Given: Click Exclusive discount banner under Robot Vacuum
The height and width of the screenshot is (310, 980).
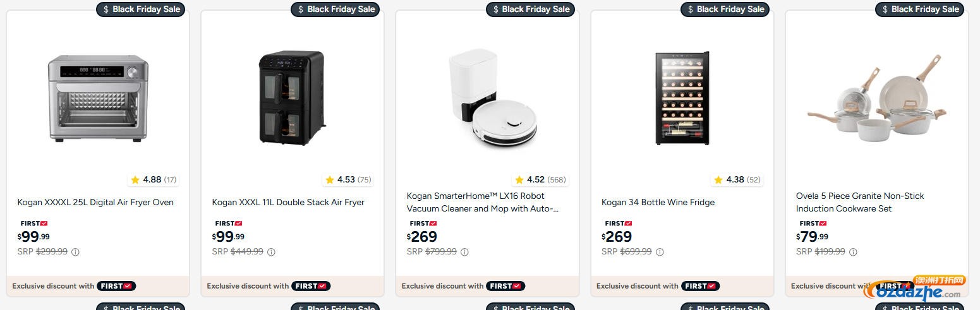Looking at the screenshot, I should click(x=463, y=286).
